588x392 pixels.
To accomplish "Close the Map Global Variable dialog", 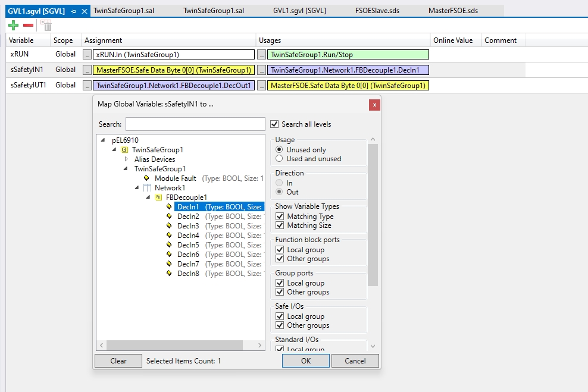I will [374, 105].
